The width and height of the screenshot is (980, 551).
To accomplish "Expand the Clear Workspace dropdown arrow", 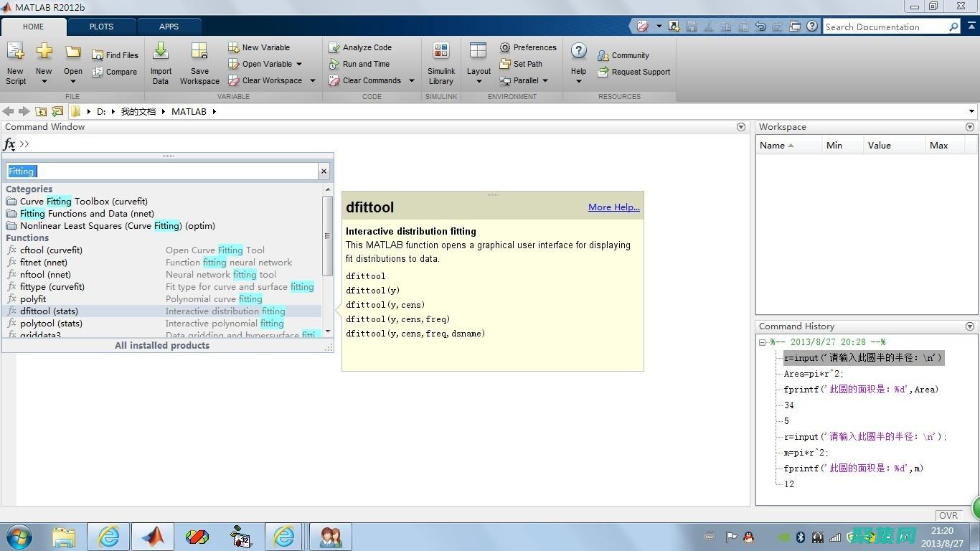I will coord(313,80).
